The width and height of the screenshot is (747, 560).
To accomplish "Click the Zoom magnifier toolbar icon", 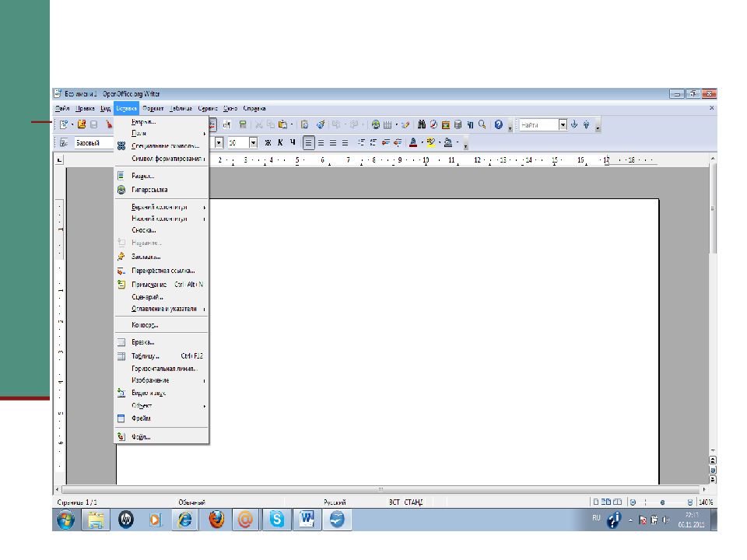I will coord(482,124).
